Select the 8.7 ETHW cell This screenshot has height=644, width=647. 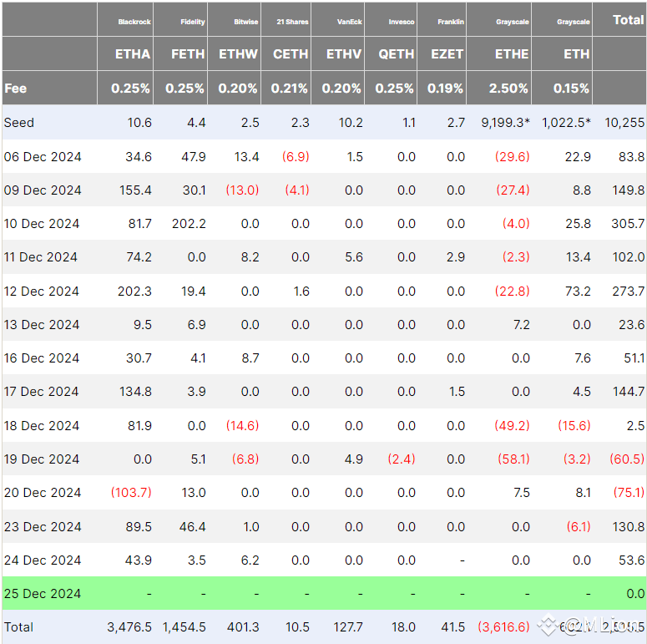[x=250, y=358]
